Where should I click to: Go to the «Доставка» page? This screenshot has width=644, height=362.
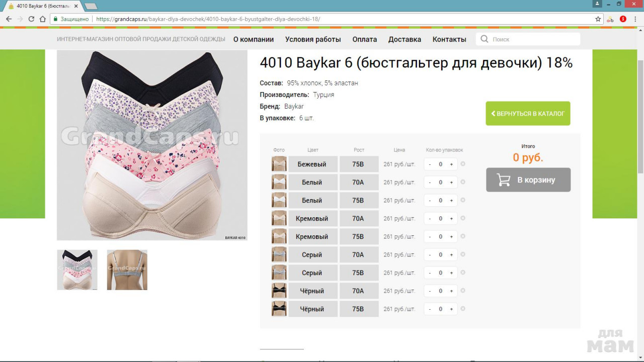[405, 39]
